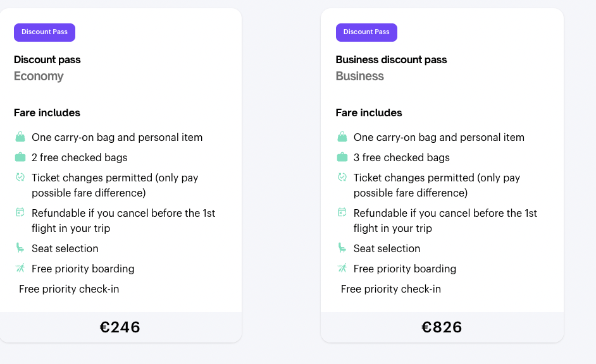Select the Business fare priced €826
The width and height of the screenshot is (596, 364).
442,327
